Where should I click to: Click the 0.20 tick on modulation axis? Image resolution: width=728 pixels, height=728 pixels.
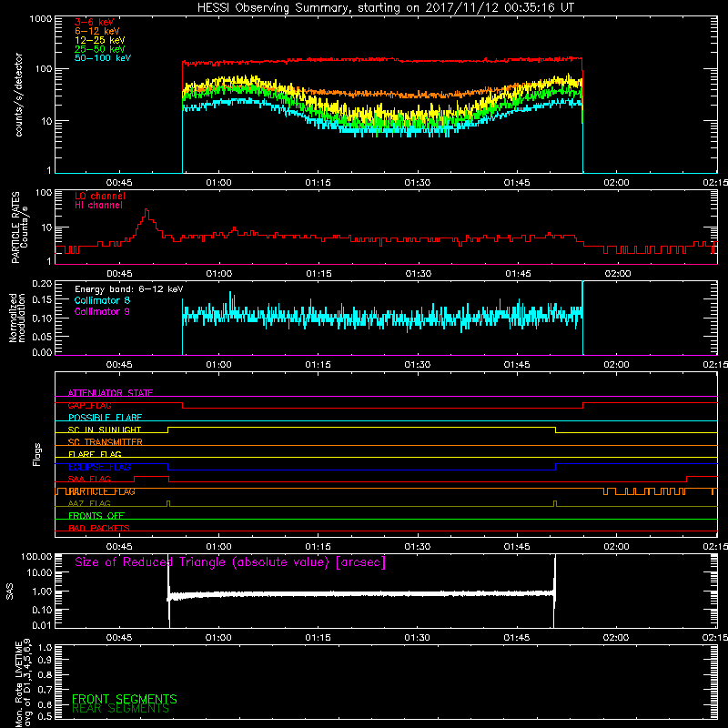click(x=42, y=284)
